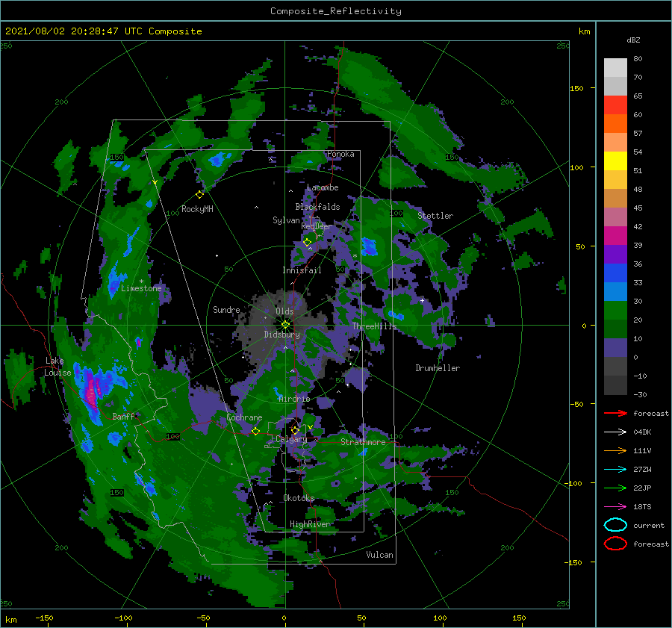Click the Drumheller label
Viewport: 672px width, 628px height.
pos(437,368)
